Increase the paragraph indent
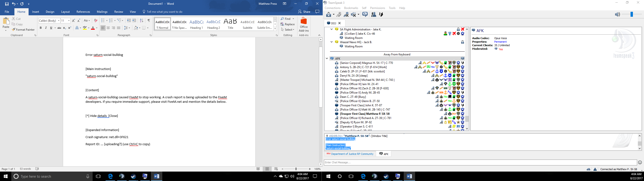Image resolution: width=644 pixels, height=181 pixels. 134,21
